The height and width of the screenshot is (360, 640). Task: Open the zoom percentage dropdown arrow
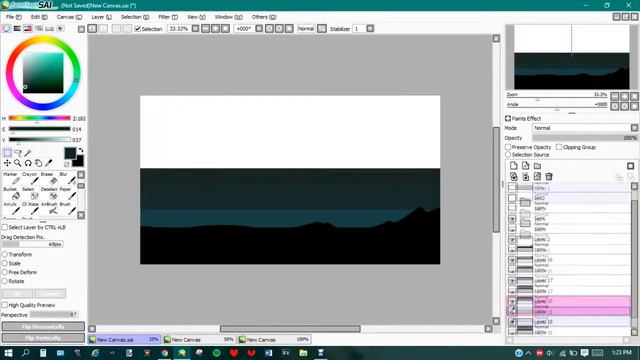click(196, 29)
